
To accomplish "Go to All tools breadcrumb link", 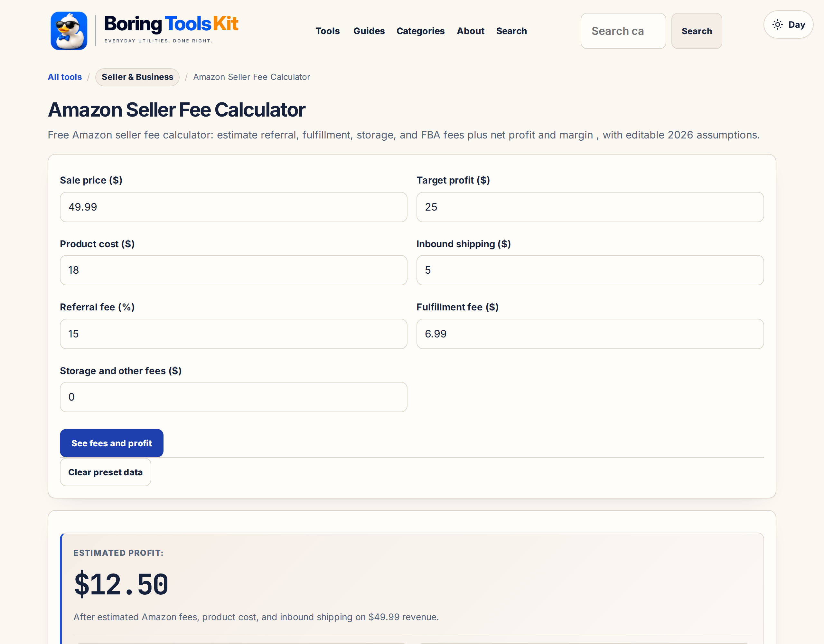I will [x=64, y=77].
